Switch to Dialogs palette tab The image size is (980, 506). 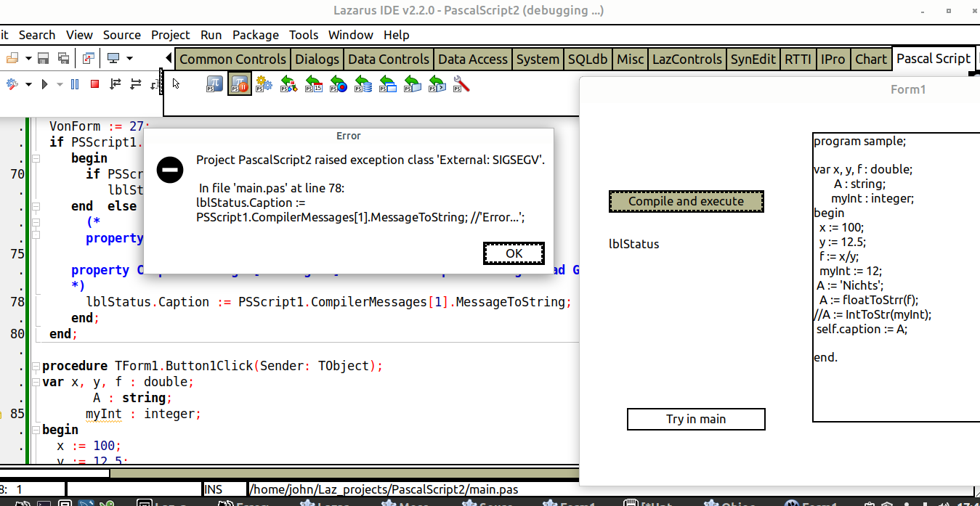pos(317,60)
